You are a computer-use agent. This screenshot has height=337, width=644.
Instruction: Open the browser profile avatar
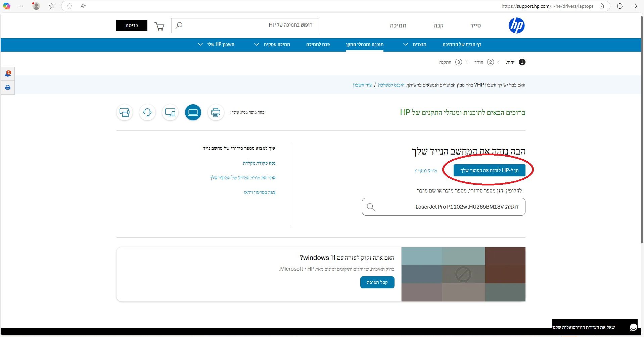pyautogui.click(x=36, y=6)
